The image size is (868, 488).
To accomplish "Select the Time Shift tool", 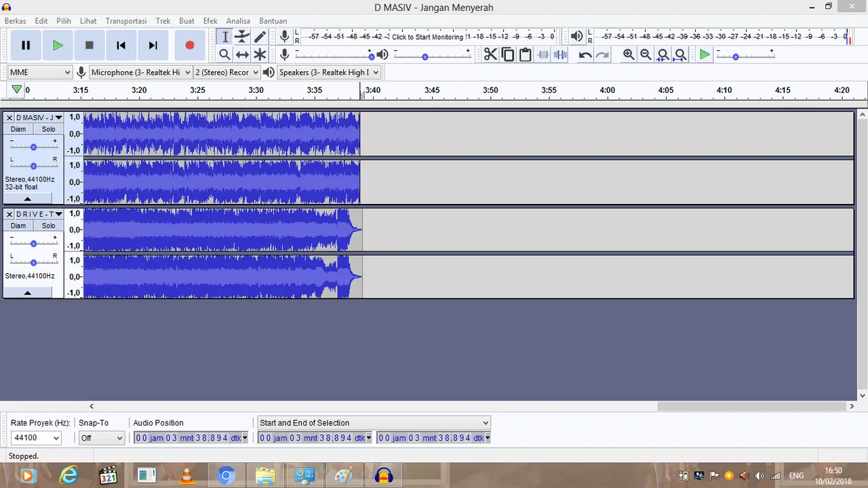I will (x=242, y=55).
